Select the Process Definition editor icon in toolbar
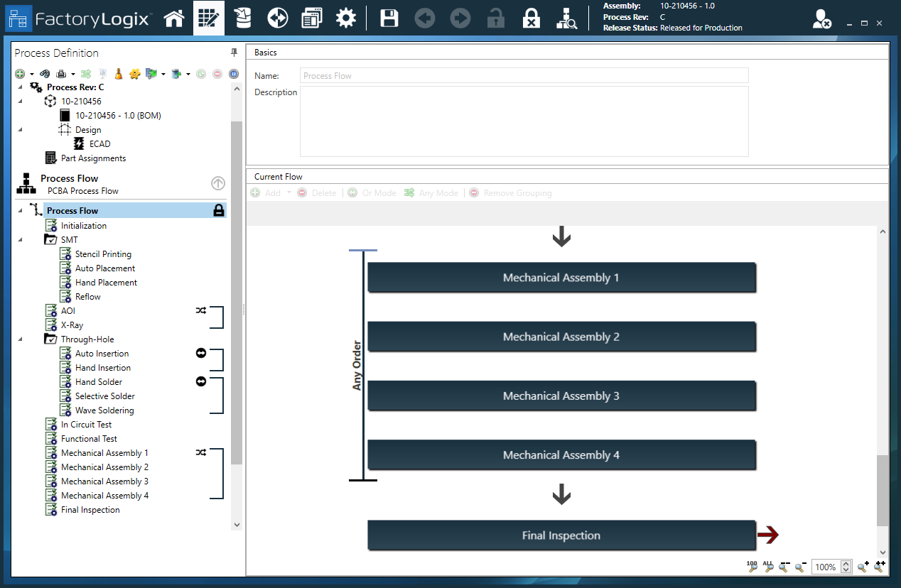The image size is (901, 588). tap(209, 18)
